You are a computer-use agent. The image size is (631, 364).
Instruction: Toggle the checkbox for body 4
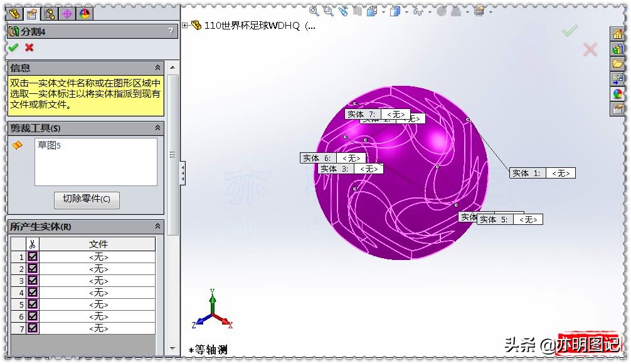(x=34, y=293)
